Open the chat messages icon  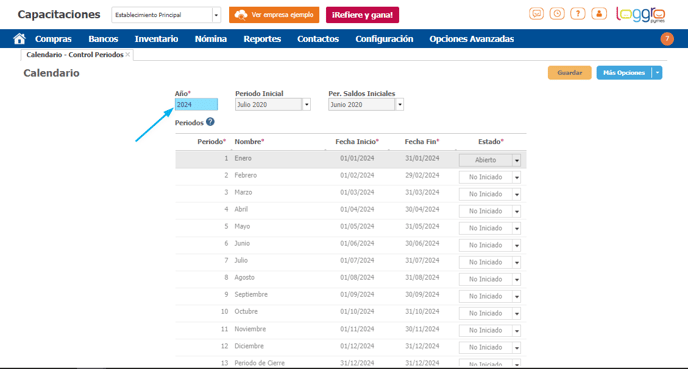coord(536,14)
